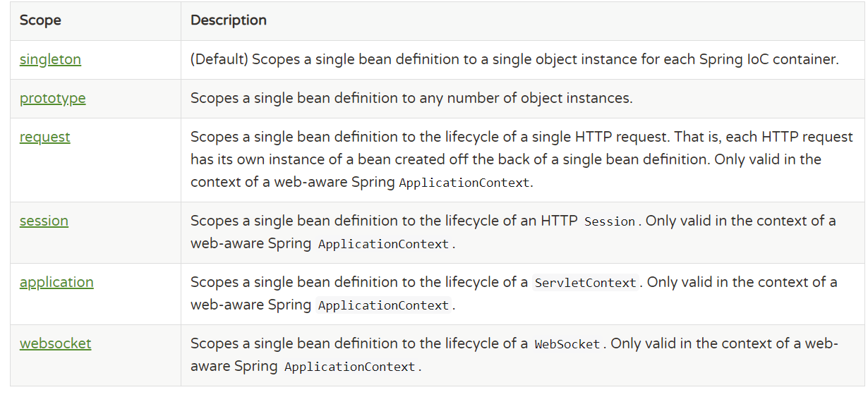Click the Scope column header
The image size is (868, 397).
[x=40, y=20]
